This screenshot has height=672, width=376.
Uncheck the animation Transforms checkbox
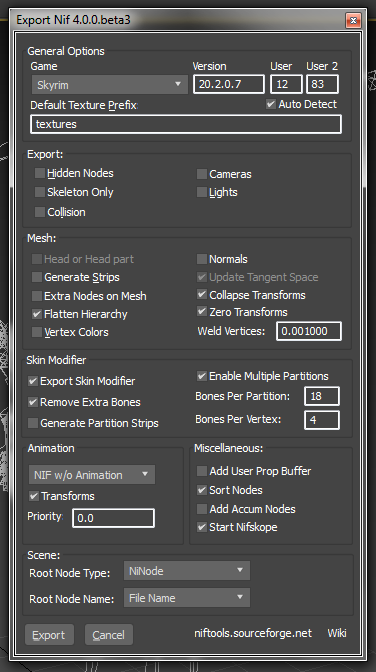(x=33, y=496)
